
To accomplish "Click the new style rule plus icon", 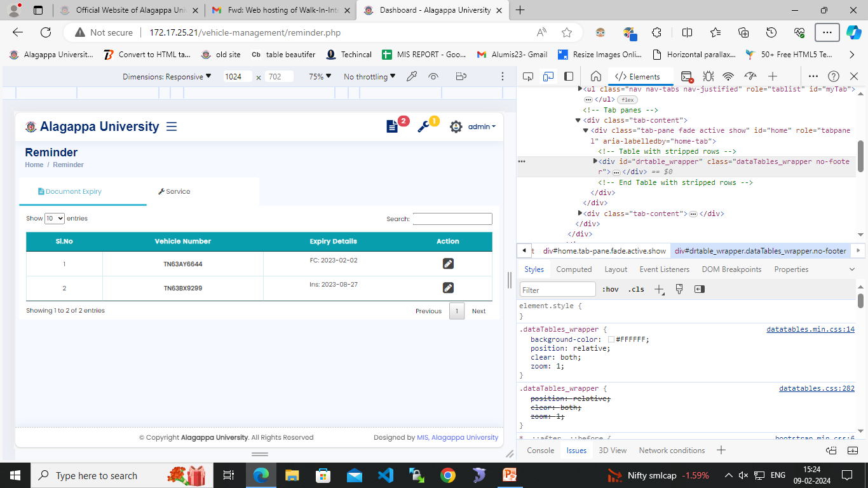I will point(659,290).
